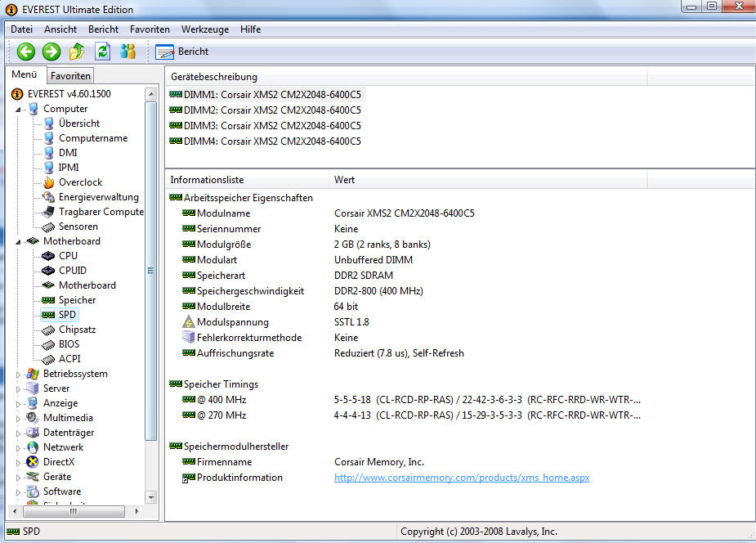
Task: Select the Sensoren icon in the tree
Action: (48, 227)
